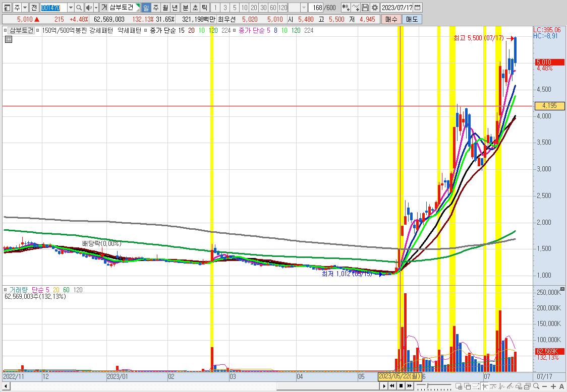Click the overlapping windows icon at bottom
Screen dimensions: 567x392
[x=467, y=386]
